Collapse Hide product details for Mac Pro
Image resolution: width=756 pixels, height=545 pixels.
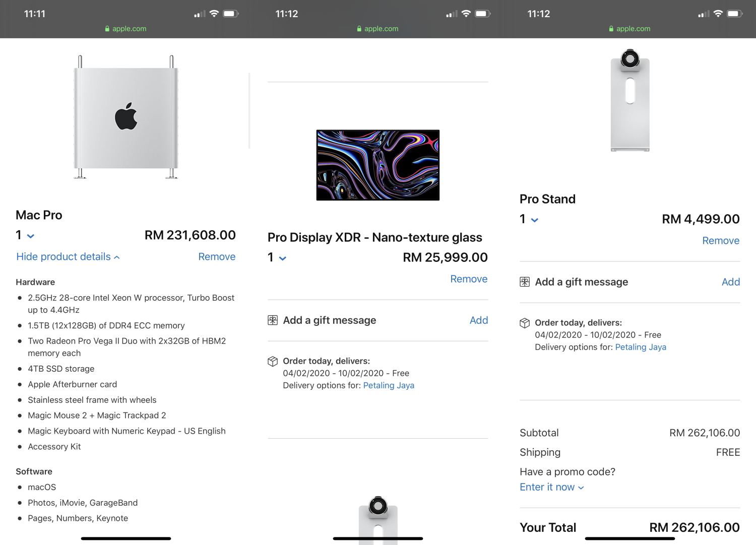[x=68, y=257]
